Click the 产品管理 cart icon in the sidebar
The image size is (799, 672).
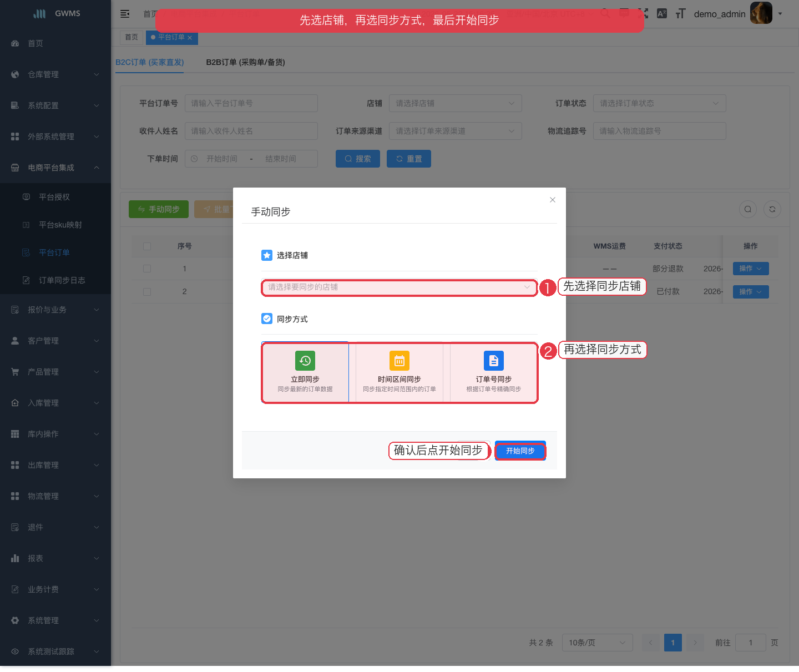[15, 372]
